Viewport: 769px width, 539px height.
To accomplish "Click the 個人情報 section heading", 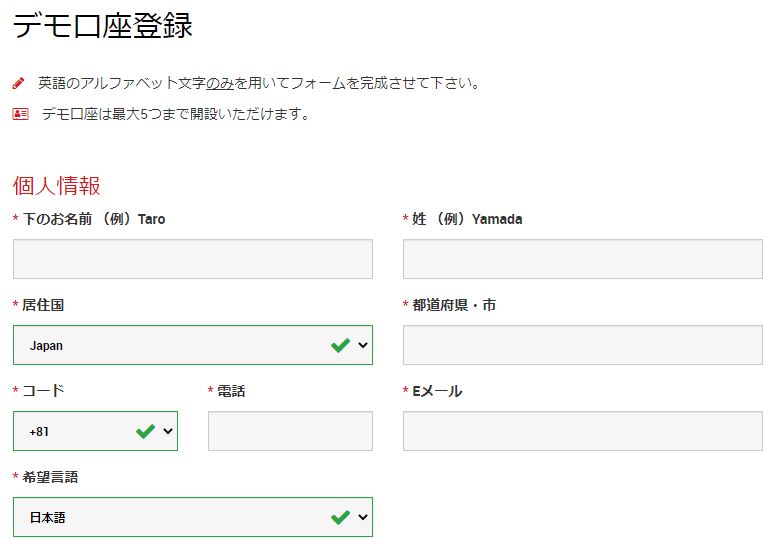I will (x=56, y=186).
